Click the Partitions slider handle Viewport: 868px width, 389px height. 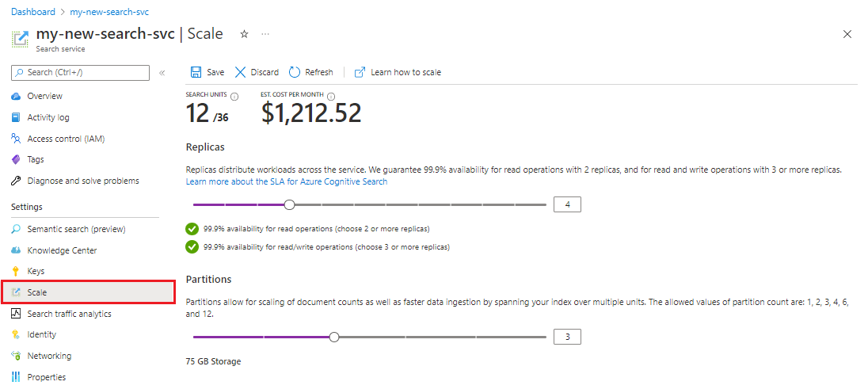(333, 337)
